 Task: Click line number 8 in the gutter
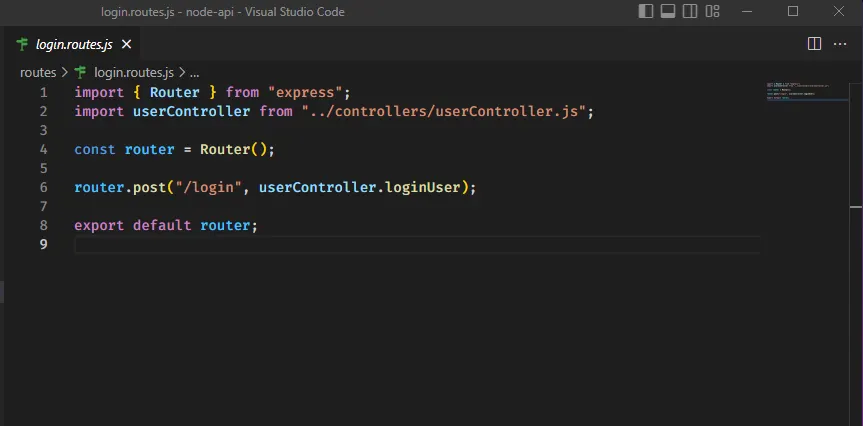pos(43,226)
